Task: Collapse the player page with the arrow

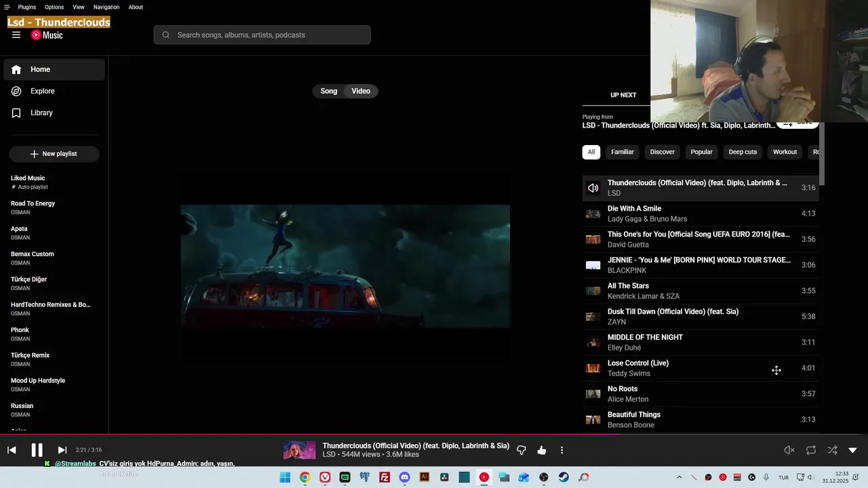Action: point(852,450)
